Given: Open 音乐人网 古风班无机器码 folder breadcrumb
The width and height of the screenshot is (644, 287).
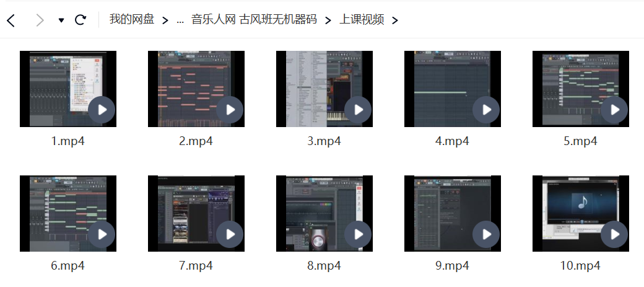Looking at the screenshot, I should (254, 20).
